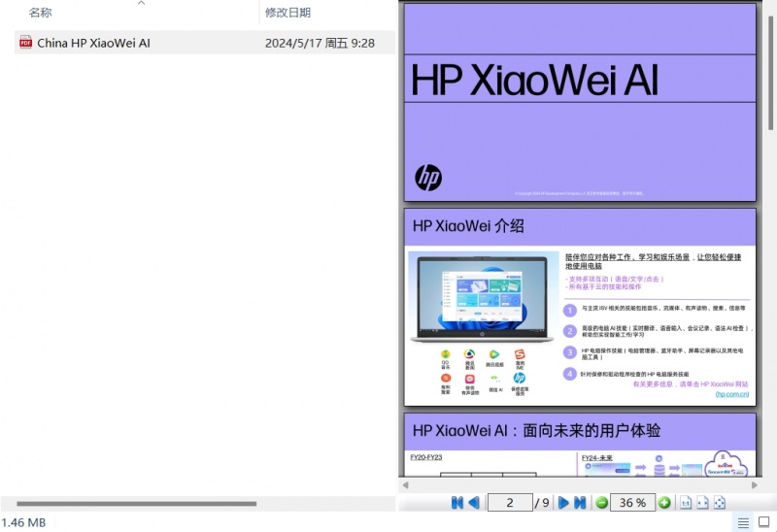Jump to last page of preview
777x532 pixels.
pos(580,503)
